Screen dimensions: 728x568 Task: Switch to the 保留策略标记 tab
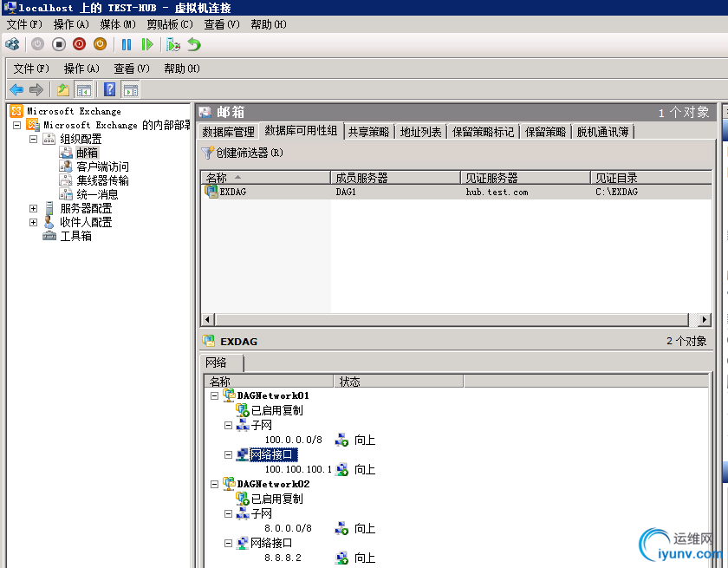click(x=483, y=132)
